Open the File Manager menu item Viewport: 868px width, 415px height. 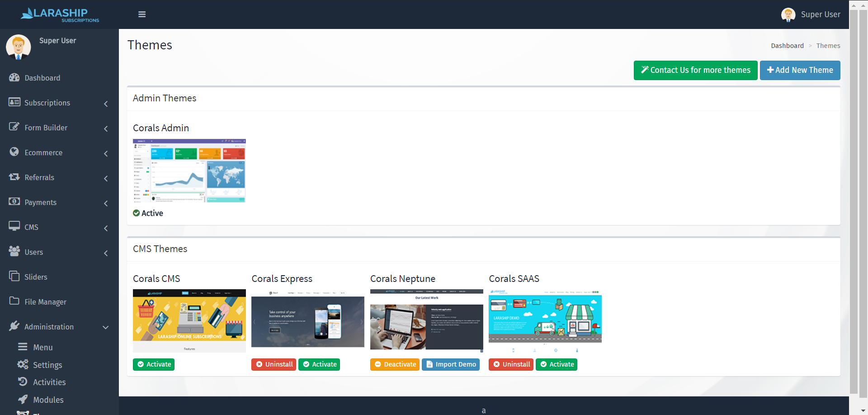(x=59, y=302)
